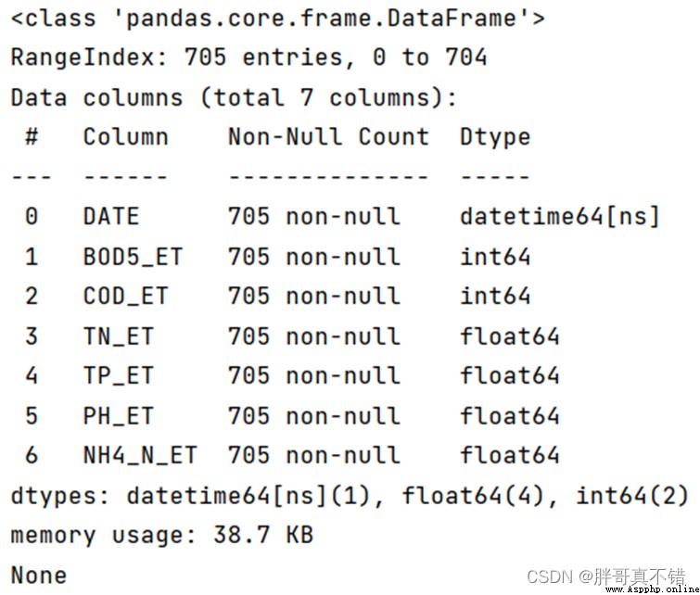
Task: Click the datetime64[ns] dtype in DATE row
Action: click(x=560, y=217)
